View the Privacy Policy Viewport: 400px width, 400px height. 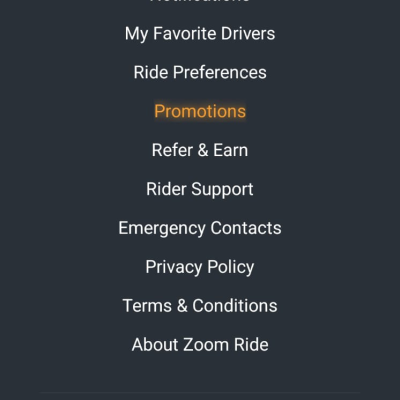point(200,267)
